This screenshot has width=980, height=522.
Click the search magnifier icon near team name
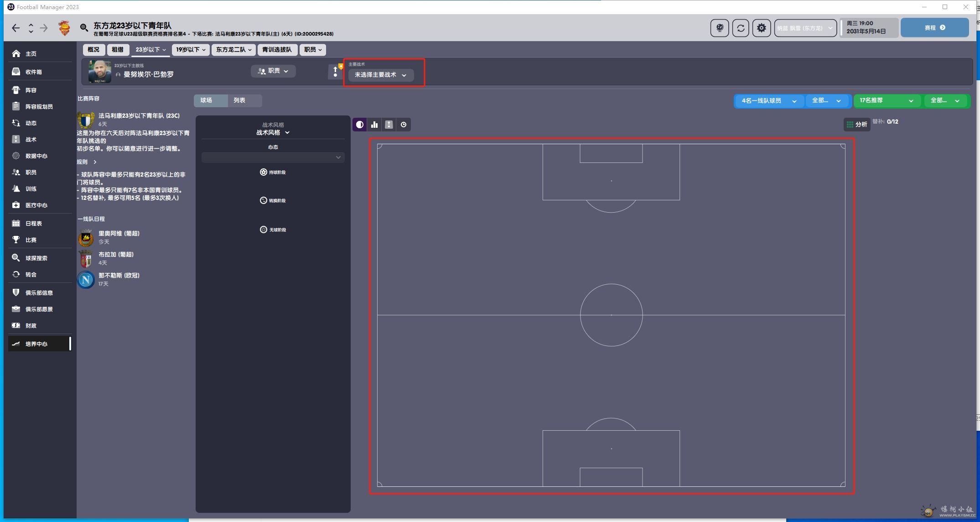(x=84, y=28)
